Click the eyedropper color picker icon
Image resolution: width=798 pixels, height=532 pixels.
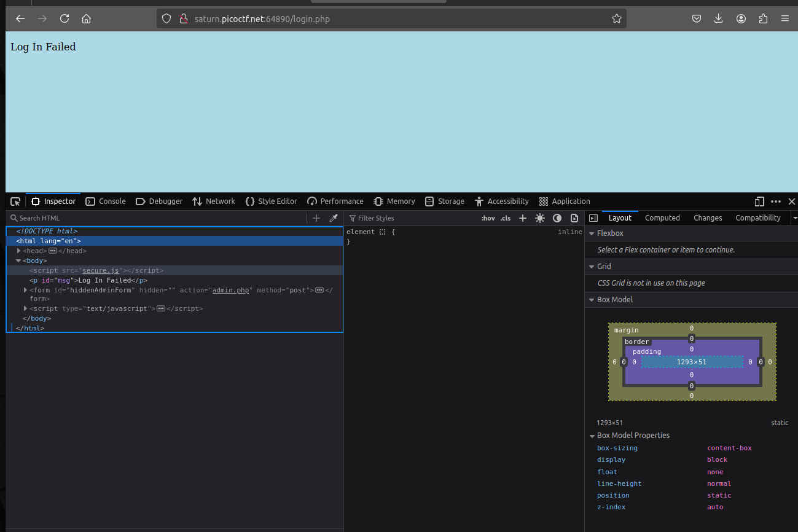pyautogui.click(x=334, y=218)
